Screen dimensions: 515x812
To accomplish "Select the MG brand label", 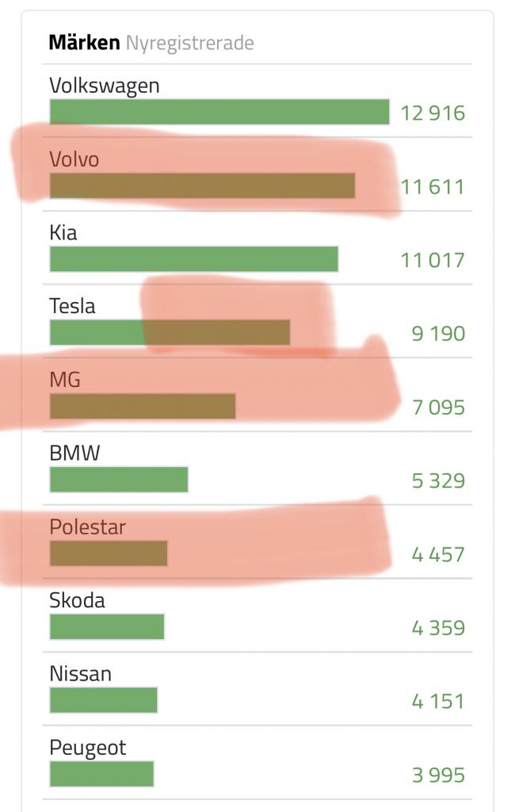I will point(65,380).
